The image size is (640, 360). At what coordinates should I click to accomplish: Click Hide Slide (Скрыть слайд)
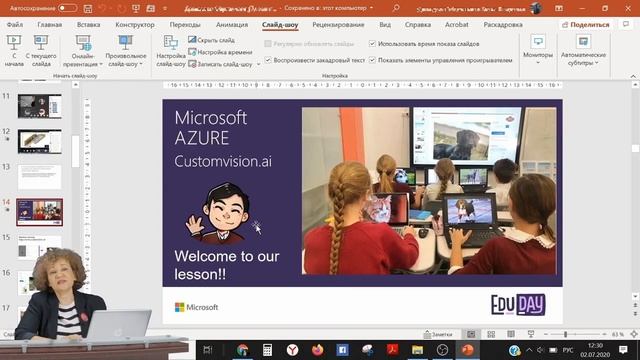(211, 40)
